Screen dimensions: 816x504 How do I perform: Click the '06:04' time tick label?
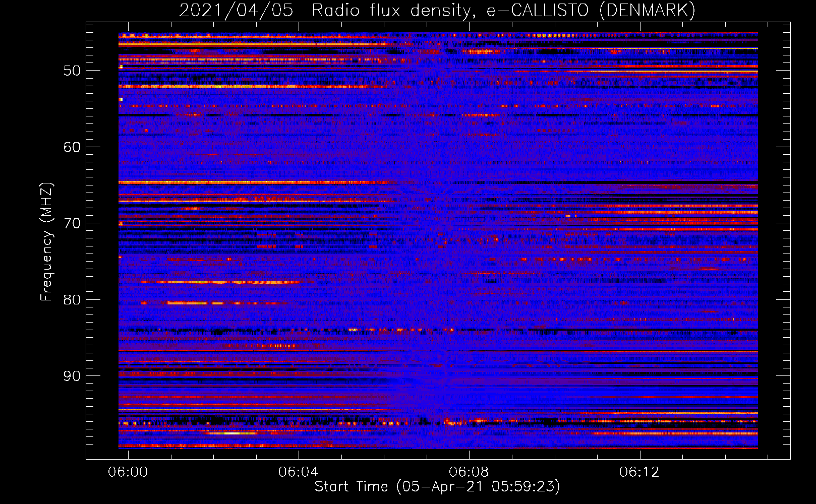(x=299, y=472)
